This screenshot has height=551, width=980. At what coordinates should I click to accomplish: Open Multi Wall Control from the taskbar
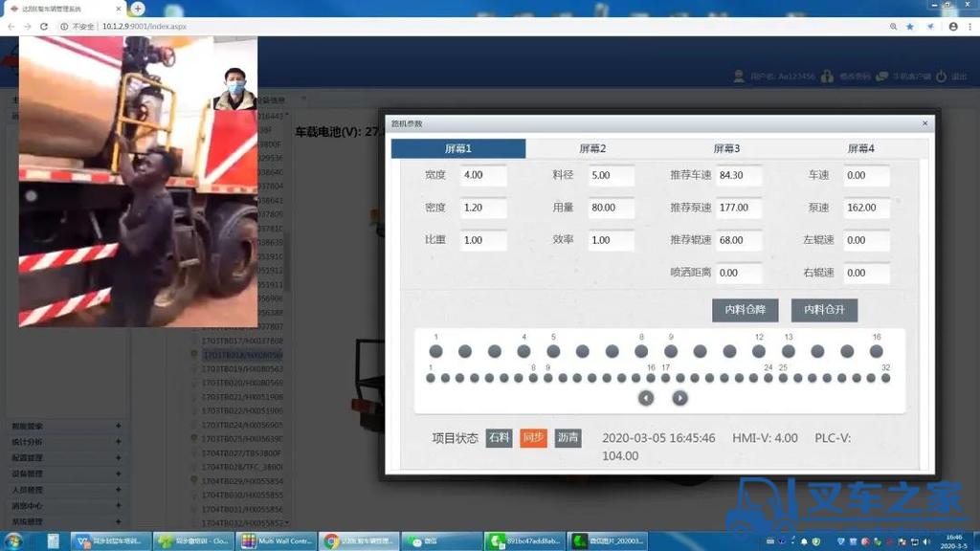click(x=277, y=541)
